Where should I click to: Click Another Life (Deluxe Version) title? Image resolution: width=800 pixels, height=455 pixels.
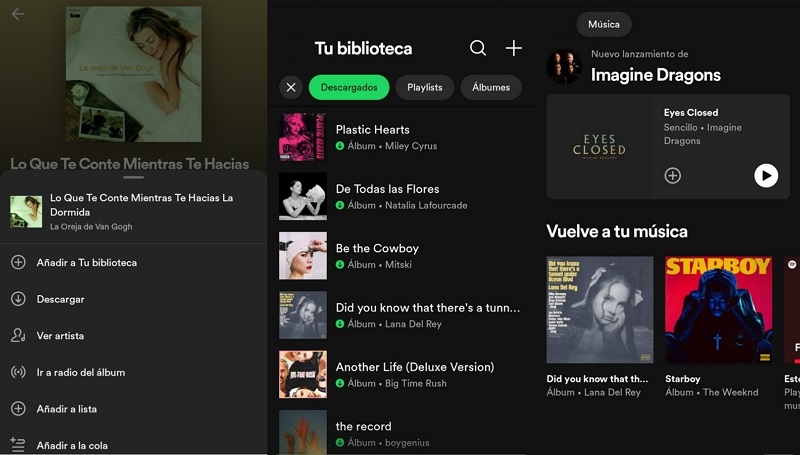click(415, 367)
